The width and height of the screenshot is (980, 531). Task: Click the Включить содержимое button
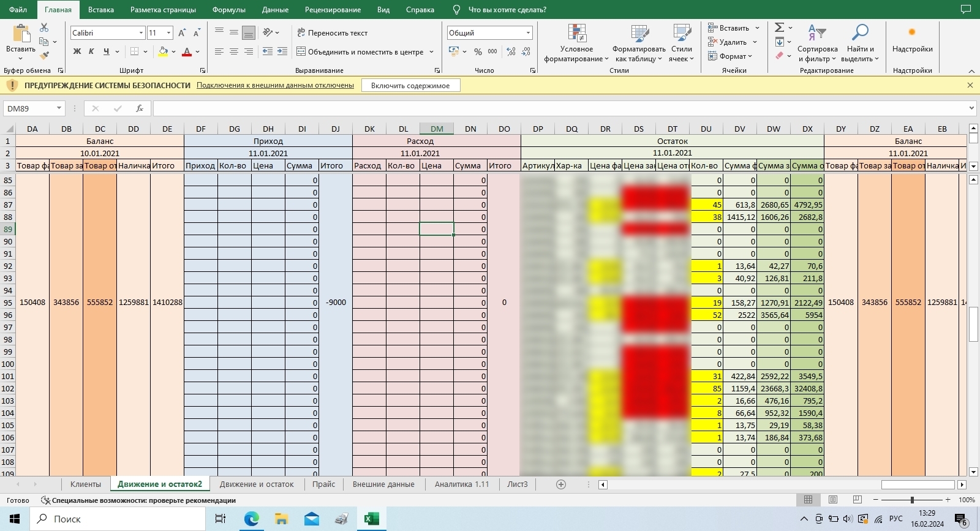pyautogui.click(x=410, y=86)
